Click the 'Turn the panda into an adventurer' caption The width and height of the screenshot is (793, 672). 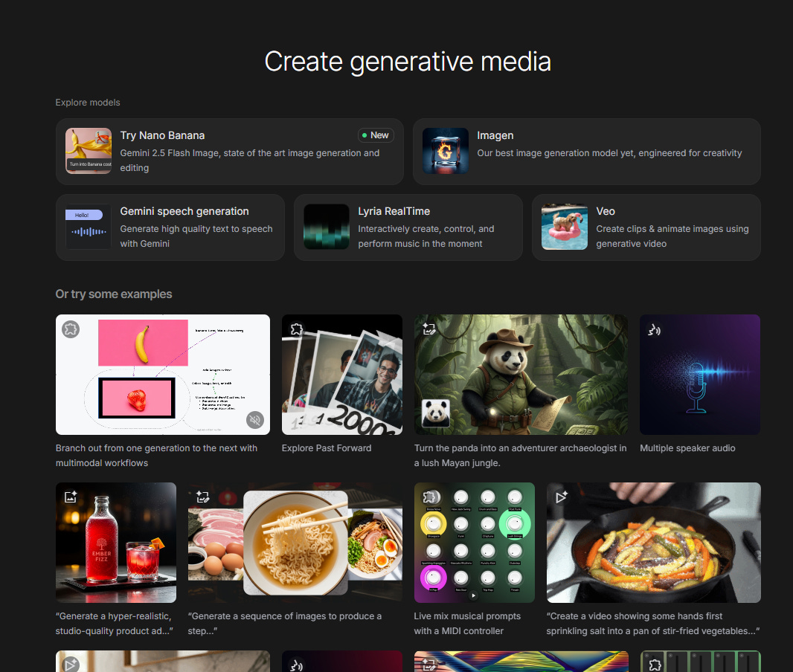tap(521, 455)
